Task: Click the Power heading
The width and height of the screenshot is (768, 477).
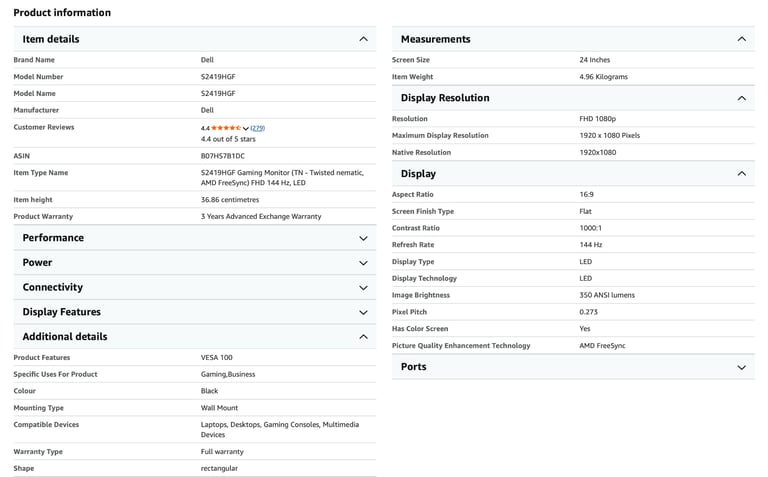Action: click(x=37, y=262)
